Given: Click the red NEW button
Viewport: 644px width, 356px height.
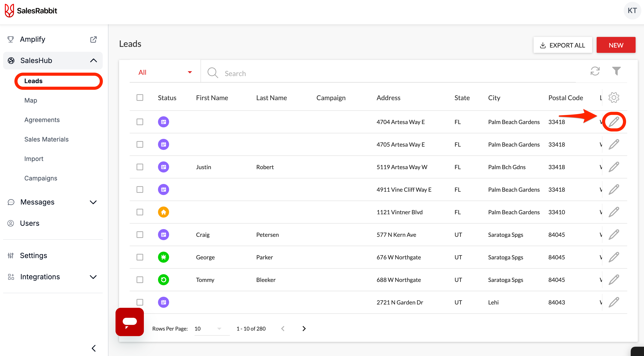Looking at the screenshot, I should (x=616, y=45).
